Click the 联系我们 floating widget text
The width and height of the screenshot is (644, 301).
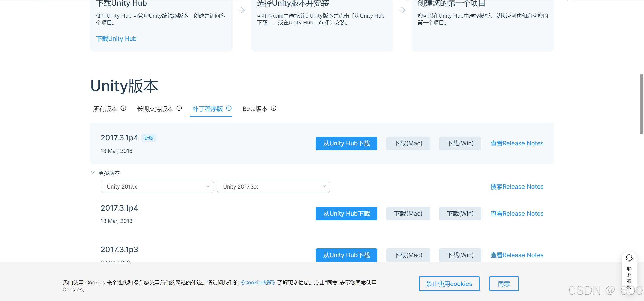(x=629, y=278)
